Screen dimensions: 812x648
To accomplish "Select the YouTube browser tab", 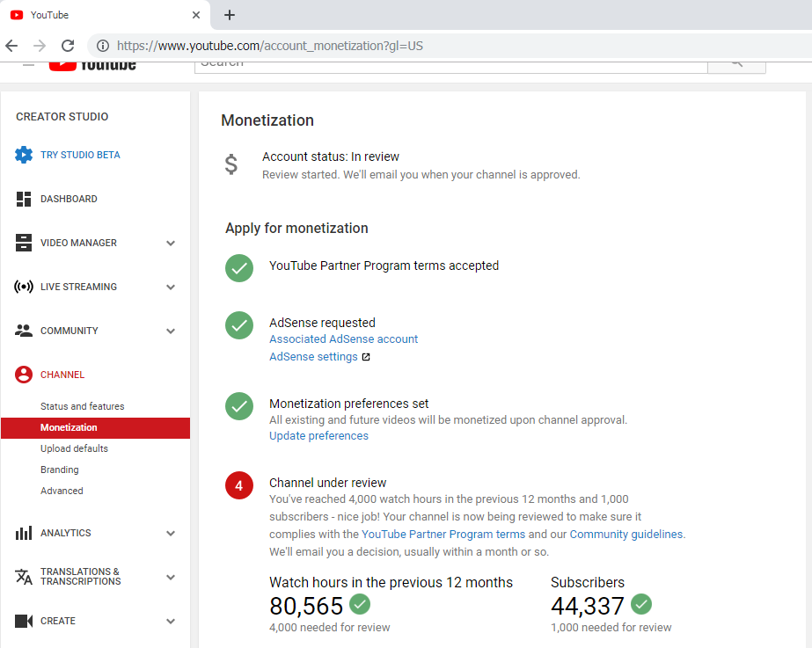I will [105, 15].
